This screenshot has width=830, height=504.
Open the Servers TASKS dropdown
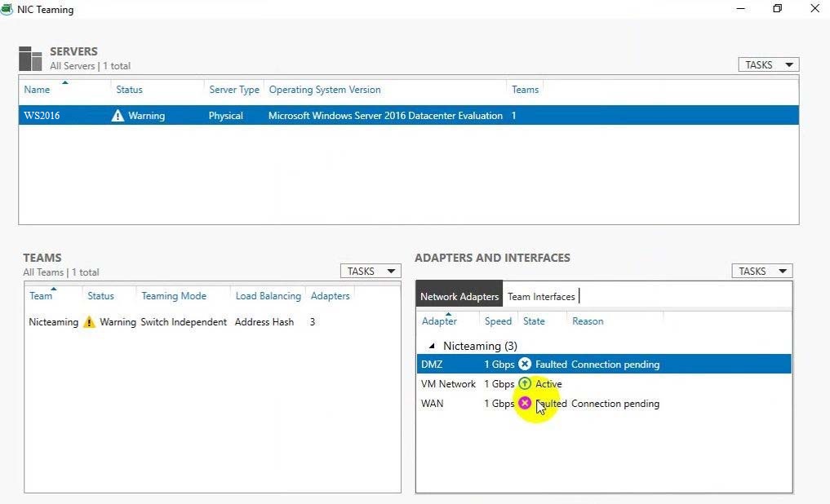769,64
